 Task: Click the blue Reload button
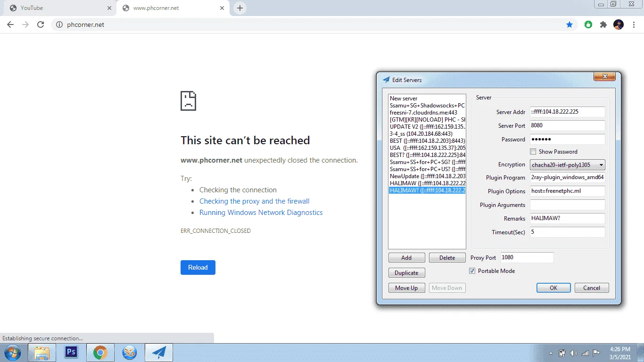point(198,267)
